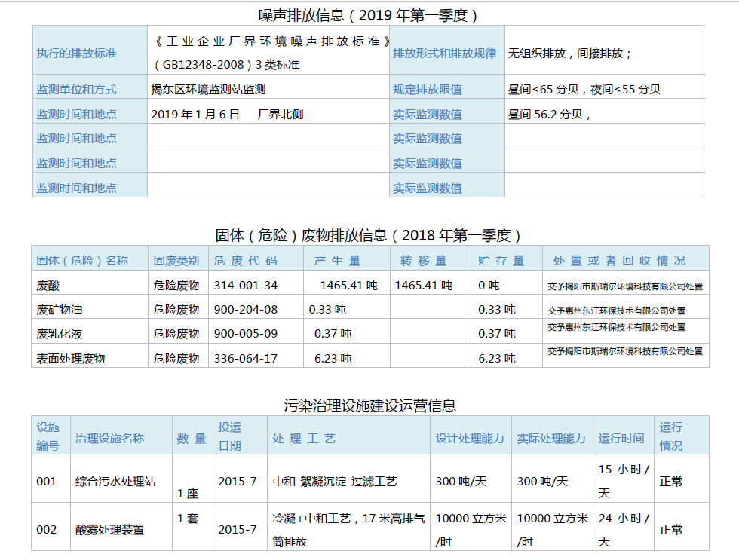Select the code 336-064-17
The width and height of the screenshot is (739, 560).
[246, 359]
